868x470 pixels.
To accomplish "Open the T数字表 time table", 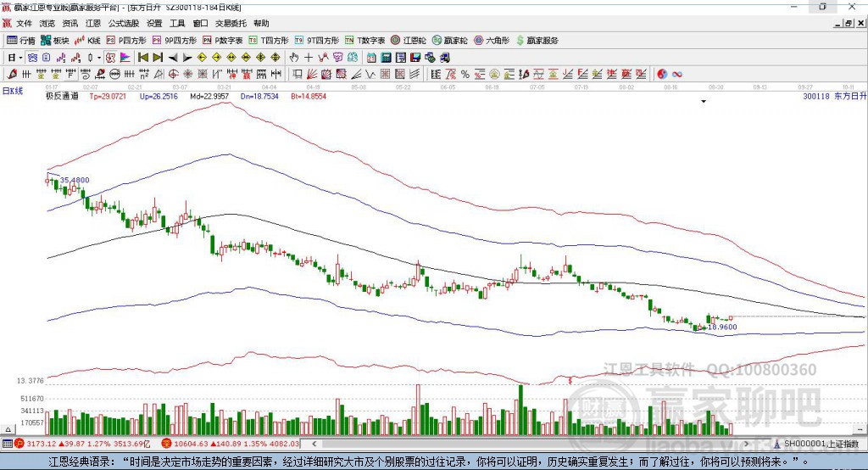I will (x=364, y=41).
